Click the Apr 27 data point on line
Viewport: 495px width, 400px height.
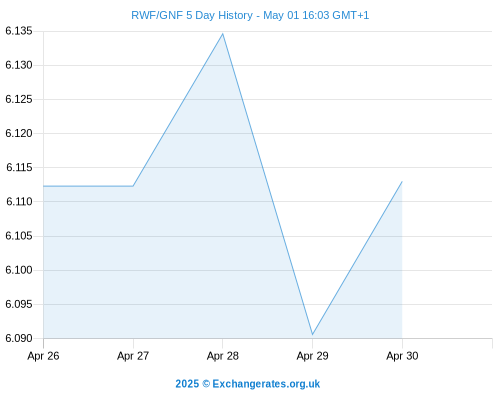(133, 186)
